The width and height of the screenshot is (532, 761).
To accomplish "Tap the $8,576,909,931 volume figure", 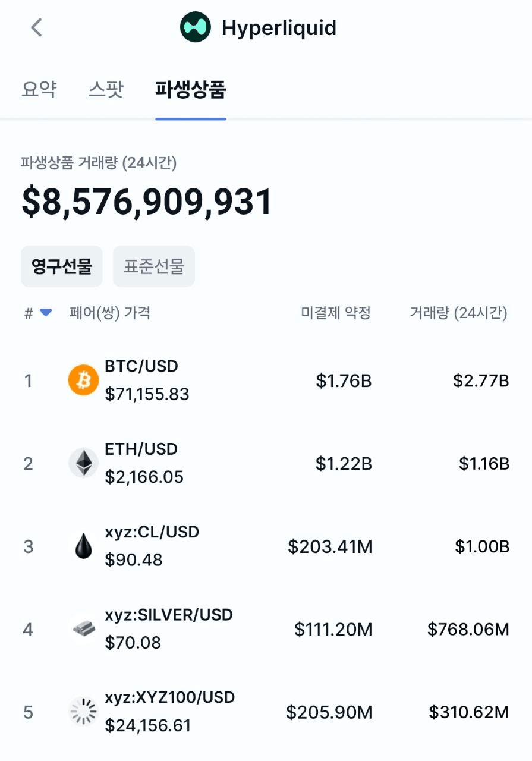I will pyautogui.click(x=147, y=202).
